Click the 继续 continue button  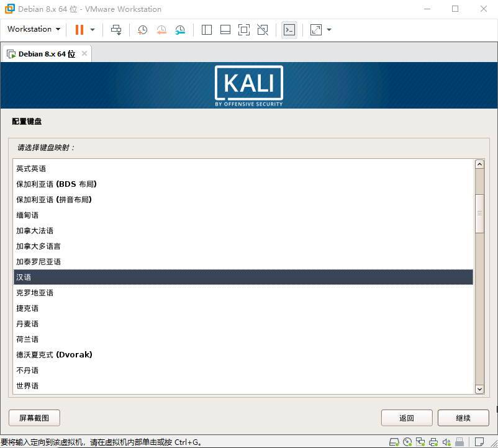463,418
